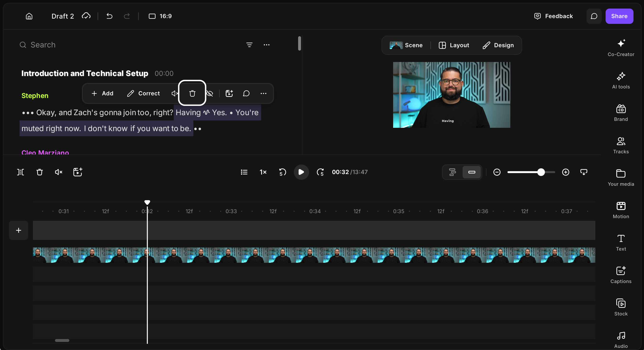Open the AI tools panel
The height and width of the screenshot is (350, 644).
coord(621,80)
